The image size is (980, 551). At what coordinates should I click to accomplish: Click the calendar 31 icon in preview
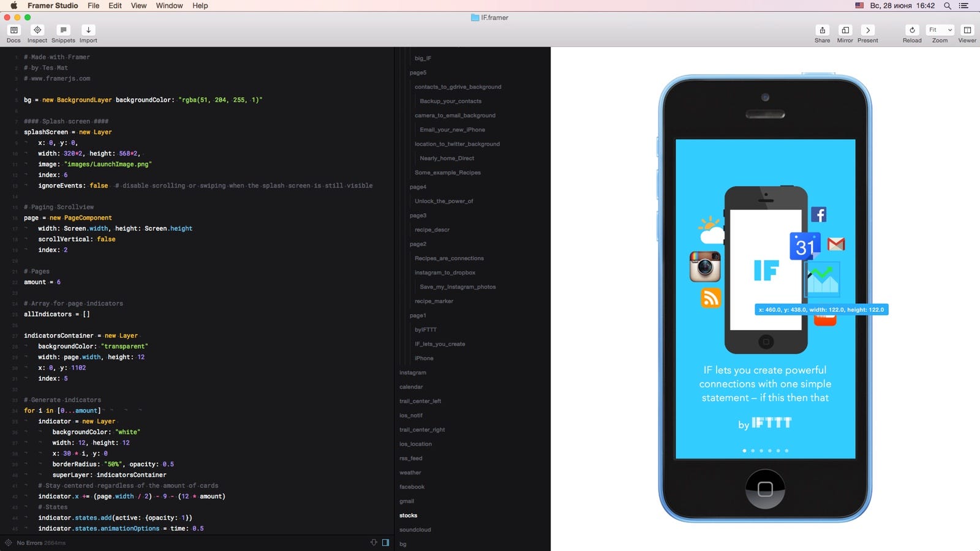click(805, 246)
